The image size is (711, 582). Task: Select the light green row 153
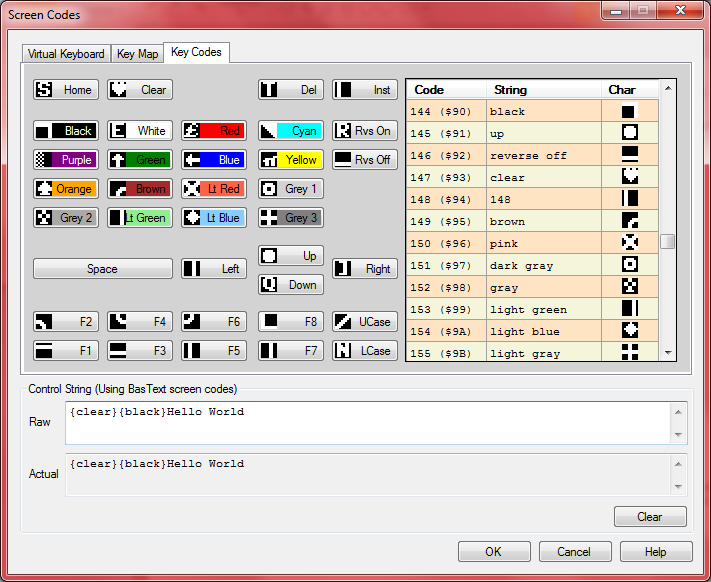[532, 309]
